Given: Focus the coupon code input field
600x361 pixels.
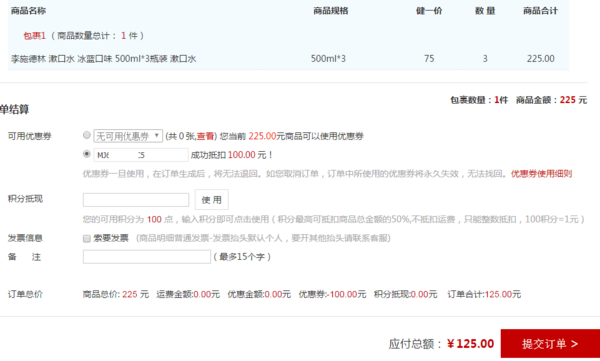Looking at the screenshot, I should pyautogui.click(x=141, y=155).
